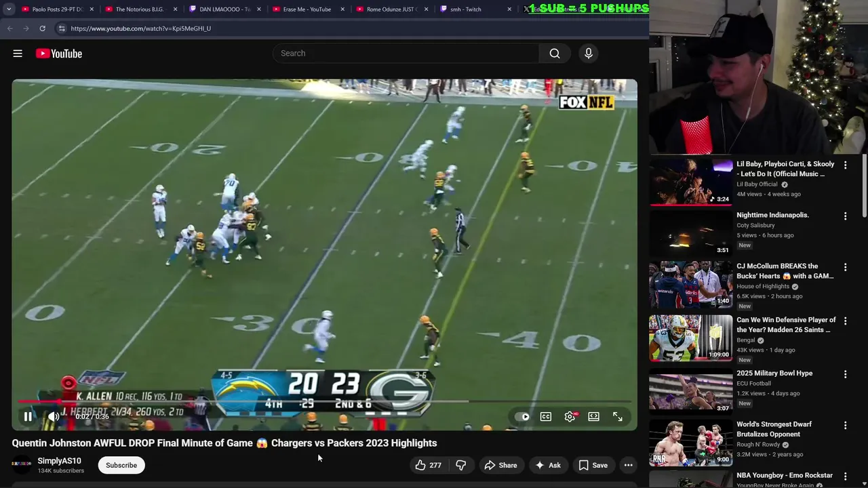Open the YouTube hamburger guide menu
This screenshot has width=868, height=488.
coord(18,54)
